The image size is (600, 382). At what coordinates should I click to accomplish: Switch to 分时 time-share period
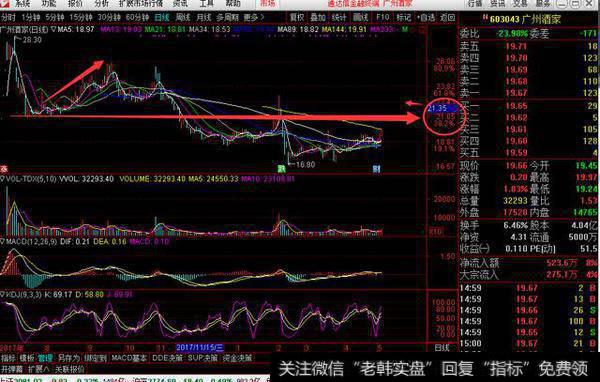(x=8, y=18)
